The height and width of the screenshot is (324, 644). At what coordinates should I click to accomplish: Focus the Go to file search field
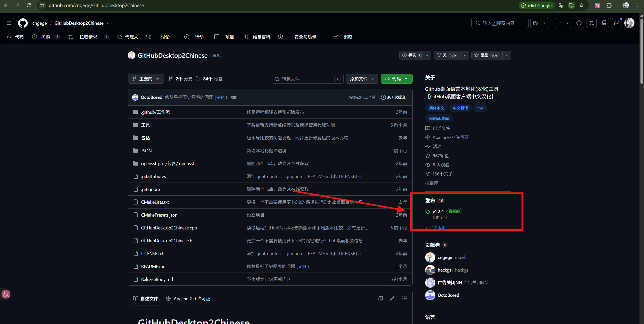(307, 79)
